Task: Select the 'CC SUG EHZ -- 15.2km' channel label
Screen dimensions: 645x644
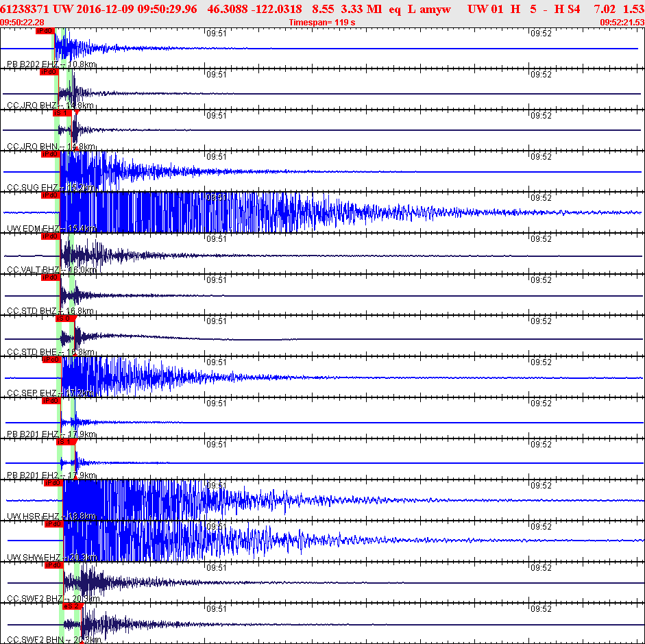Action: (51, 188)
